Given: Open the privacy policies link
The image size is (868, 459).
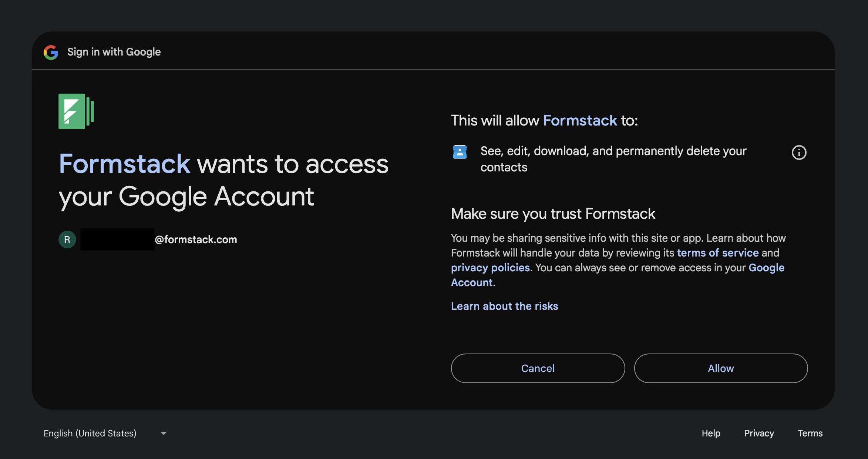Looking at the screenshot, I should (x=490, y=268).
